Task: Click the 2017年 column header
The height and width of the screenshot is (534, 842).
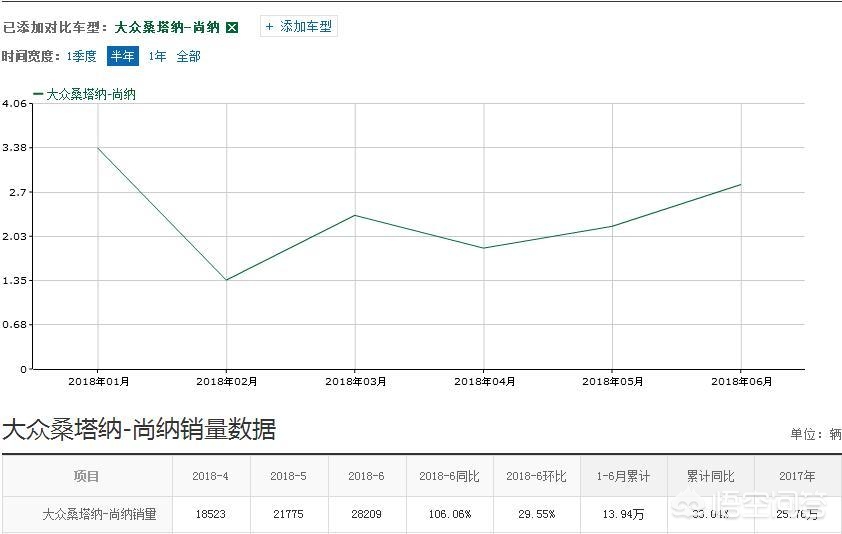Action: [x=797, y=476]
